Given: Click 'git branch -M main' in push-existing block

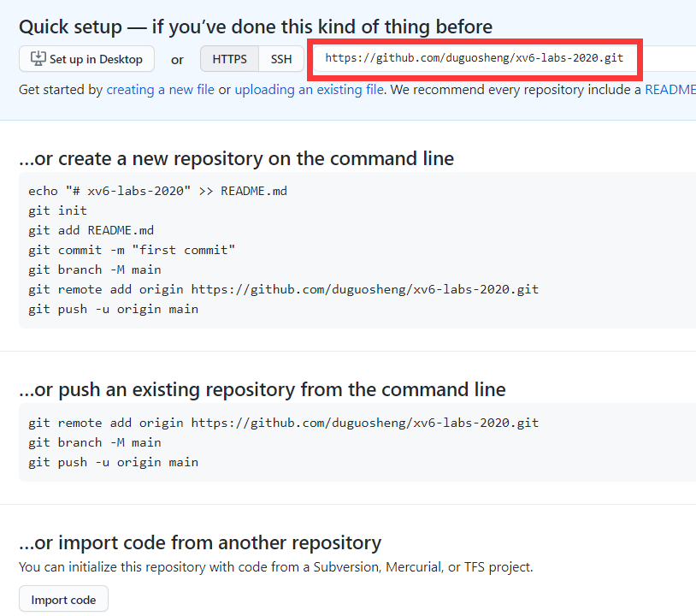Looking at the screenshot, I should coord(95,442).
